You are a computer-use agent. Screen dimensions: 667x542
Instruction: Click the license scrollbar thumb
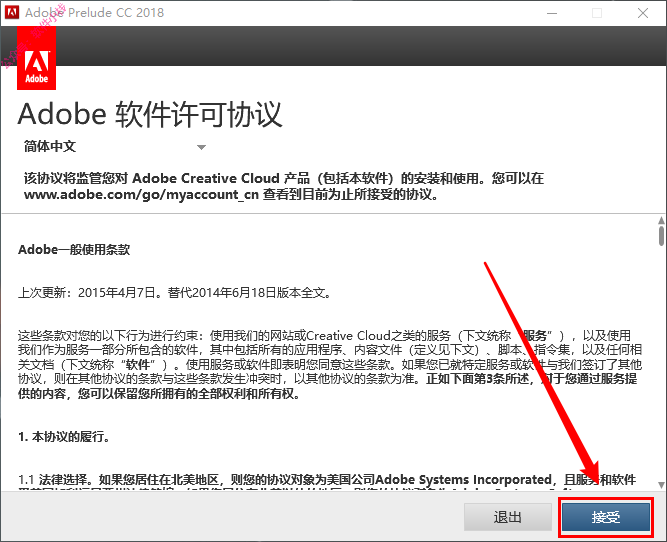661,236
